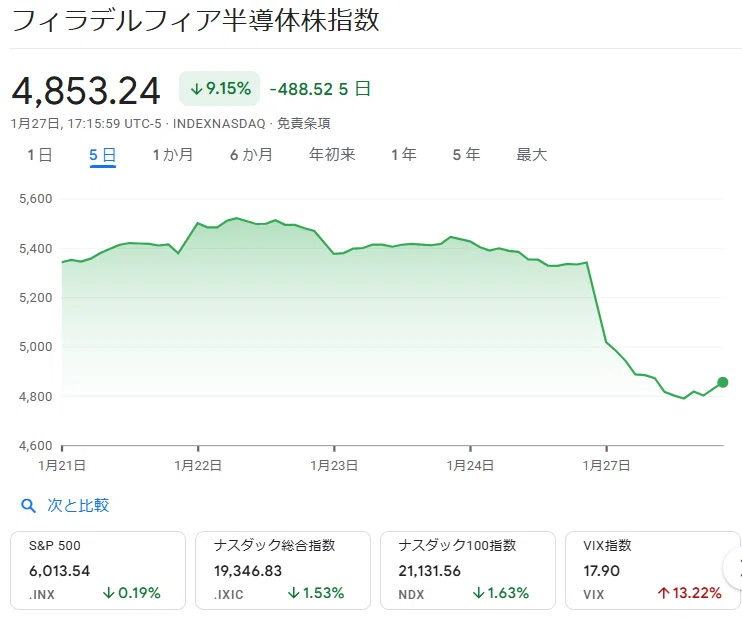Switch chart to 1年 range
The width and height of the screenshot is (742, 618).
point(404,155)
